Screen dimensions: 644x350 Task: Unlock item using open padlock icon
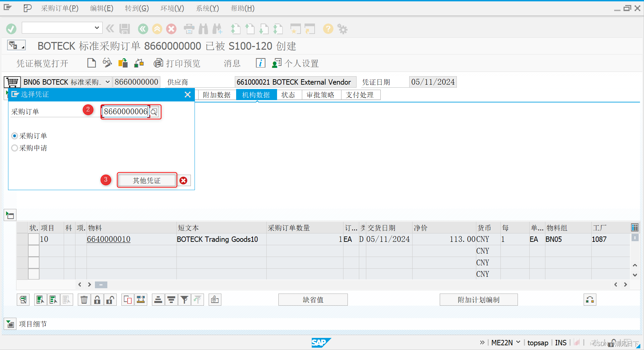pyautogui.click(x=110, y=300)
